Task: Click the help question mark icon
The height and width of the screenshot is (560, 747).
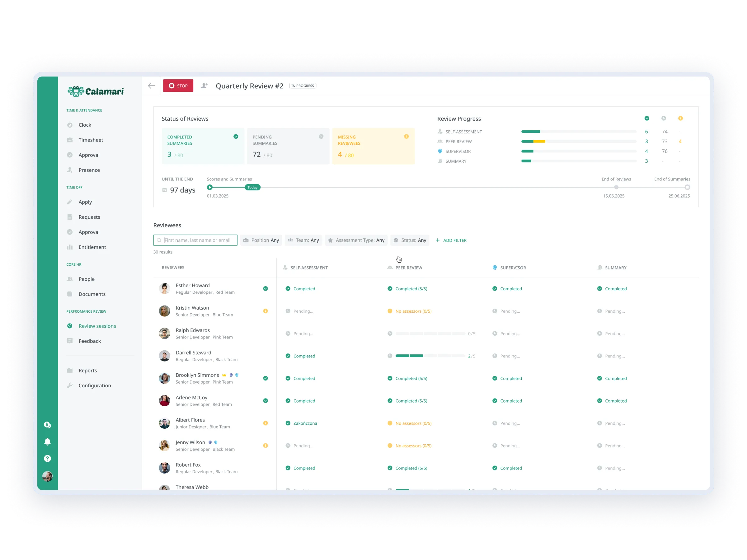Action: click(x=48, y=458)
